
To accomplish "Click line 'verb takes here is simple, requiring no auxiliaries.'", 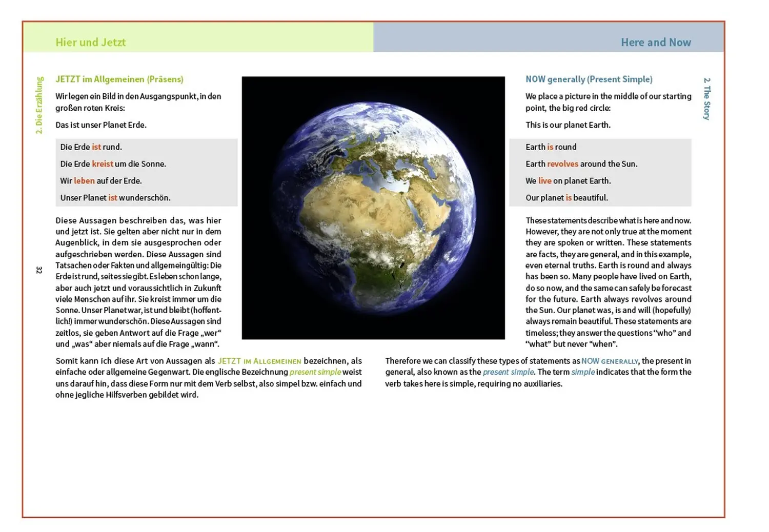I will pos(474,383).
